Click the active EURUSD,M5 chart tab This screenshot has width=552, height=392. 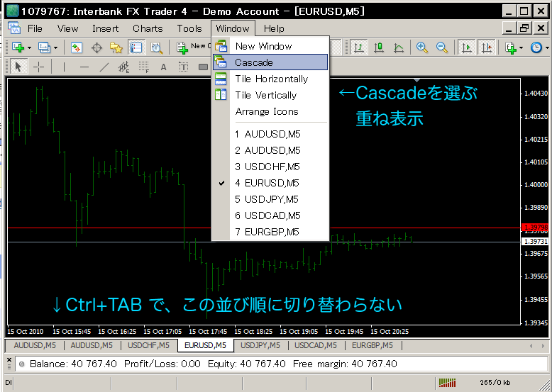(x=206, y=345)
